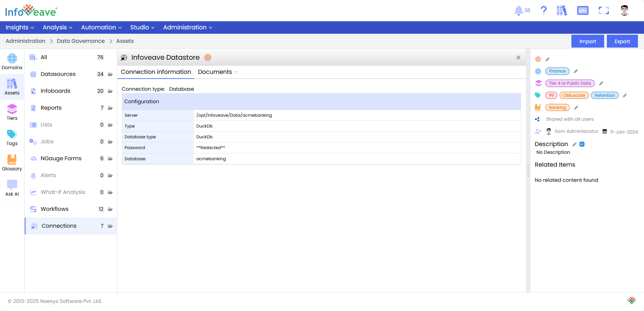Add a document with plus icon
The image size is (644, 311).
tap(236, 72)
